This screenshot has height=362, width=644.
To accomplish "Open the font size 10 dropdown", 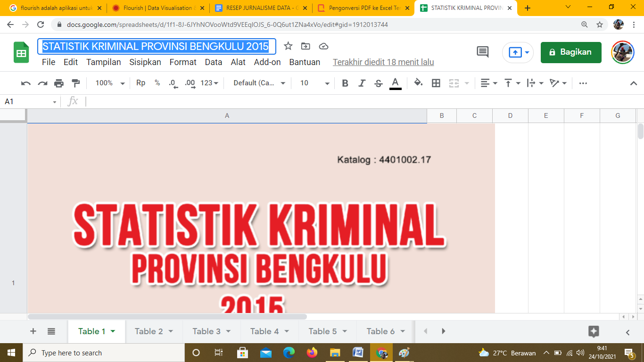I will (314, 83).
